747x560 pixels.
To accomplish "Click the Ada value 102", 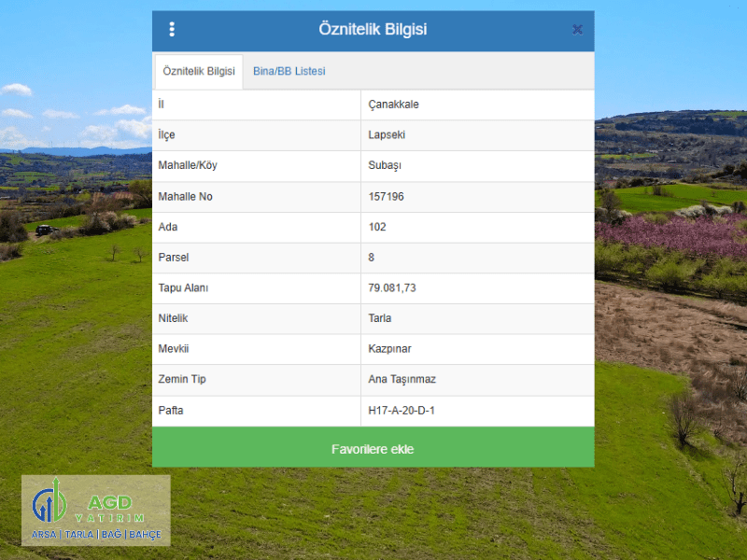I will pos(377,227).
